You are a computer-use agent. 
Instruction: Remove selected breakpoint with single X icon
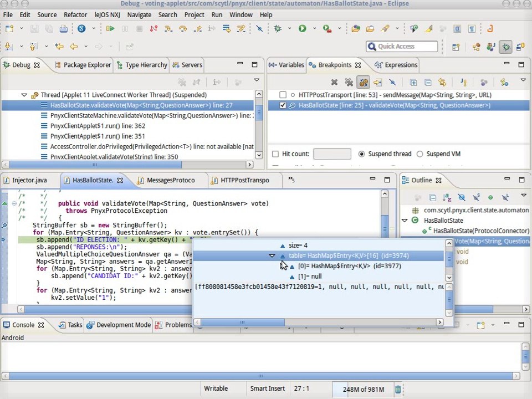(x=334, y=82)
